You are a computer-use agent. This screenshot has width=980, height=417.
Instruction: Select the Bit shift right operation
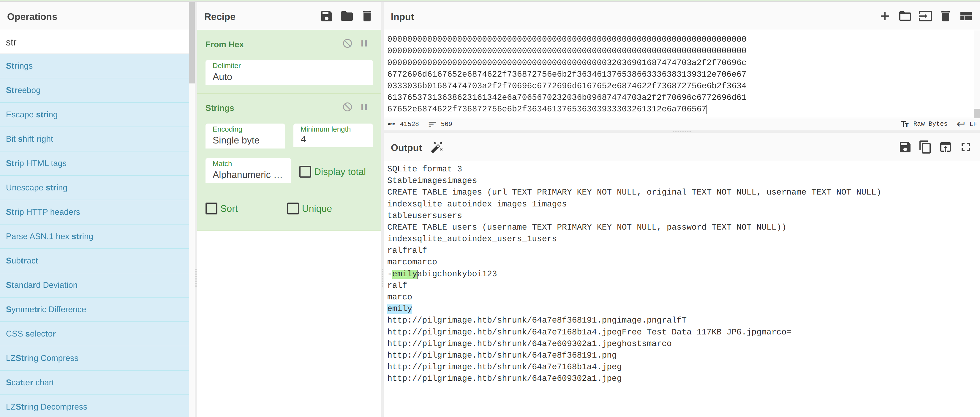click(94, 139)
